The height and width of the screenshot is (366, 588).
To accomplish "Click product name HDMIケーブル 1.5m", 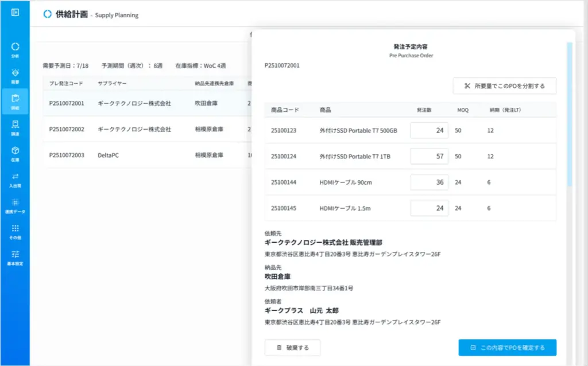I will pos(345,208).
